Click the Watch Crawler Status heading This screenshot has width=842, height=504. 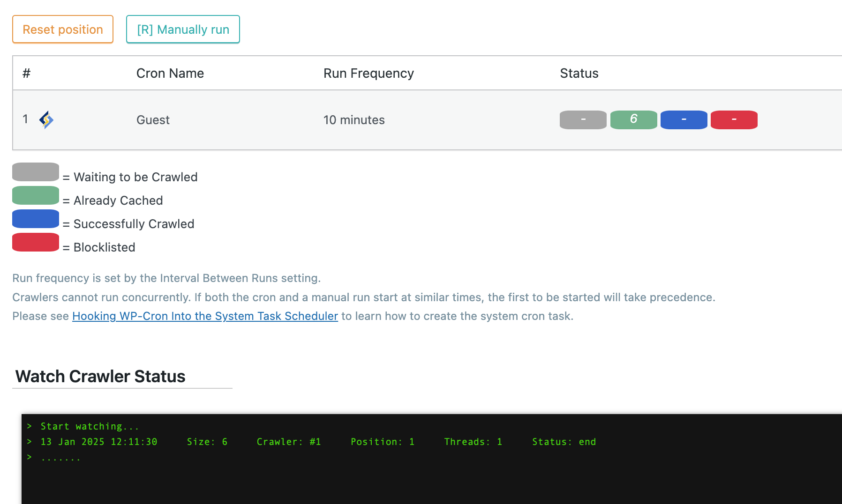(100, 377)
